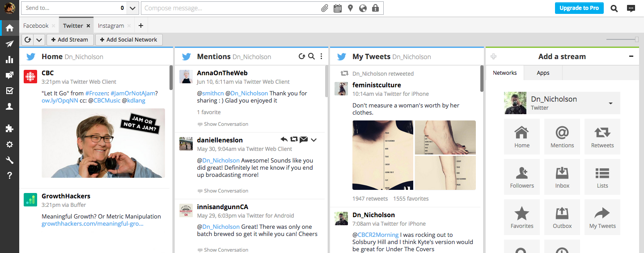The image size is (644, 253).
Task: Click the Add Stream button
Action: pos(70,39)
